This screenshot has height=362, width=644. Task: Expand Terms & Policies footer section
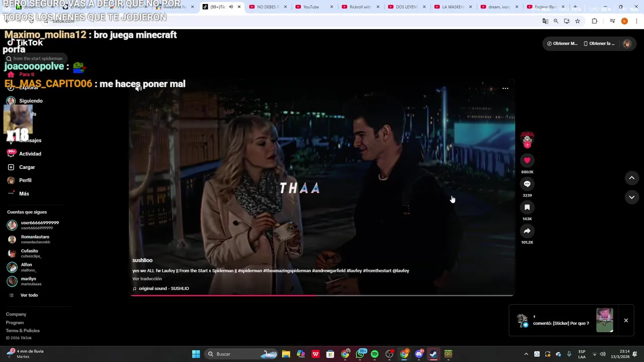tap(23, 330)
